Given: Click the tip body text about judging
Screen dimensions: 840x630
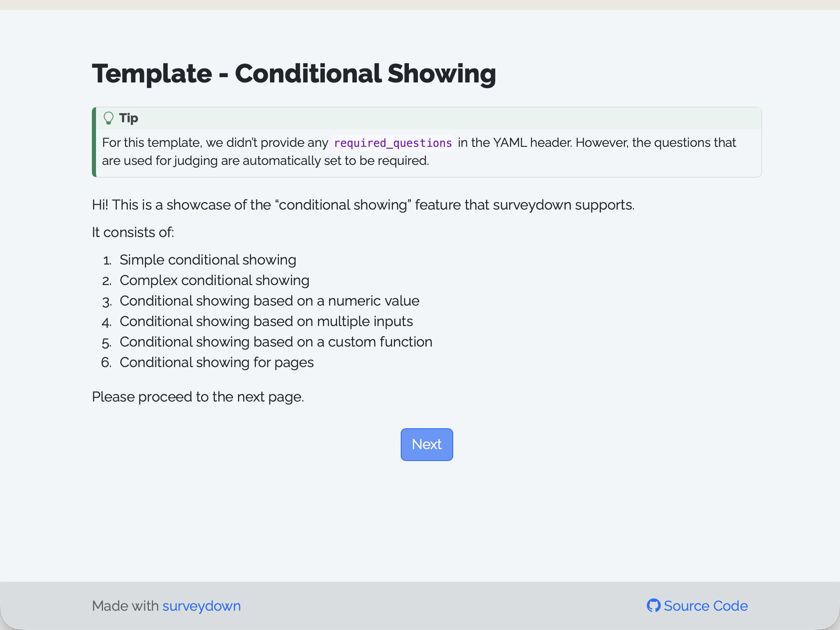Looking at the screenshot, I should (x=419, y=151).
